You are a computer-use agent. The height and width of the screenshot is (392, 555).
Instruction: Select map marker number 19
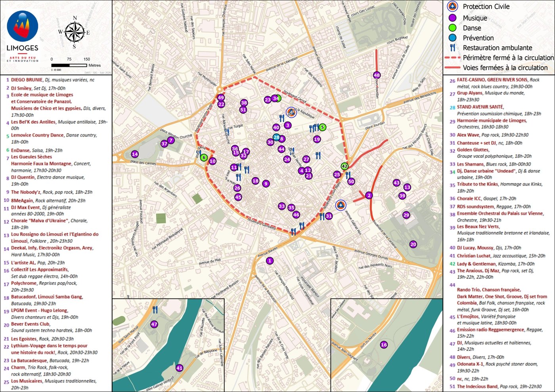(x=317, y=139)
